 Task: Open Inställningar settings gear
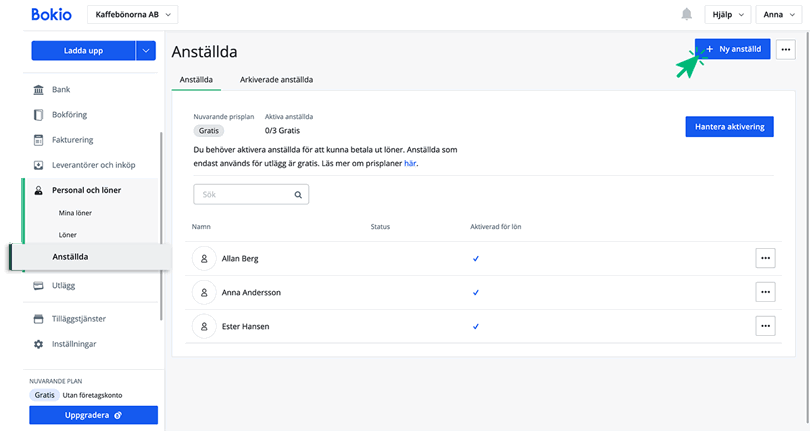click(x=75, y=344)
